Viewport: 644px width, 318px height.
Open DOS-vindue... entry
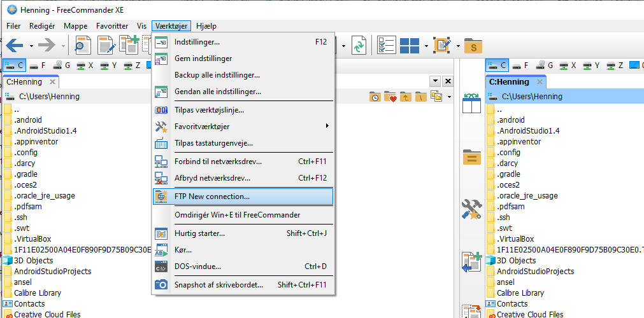click(x=243, y=266)
